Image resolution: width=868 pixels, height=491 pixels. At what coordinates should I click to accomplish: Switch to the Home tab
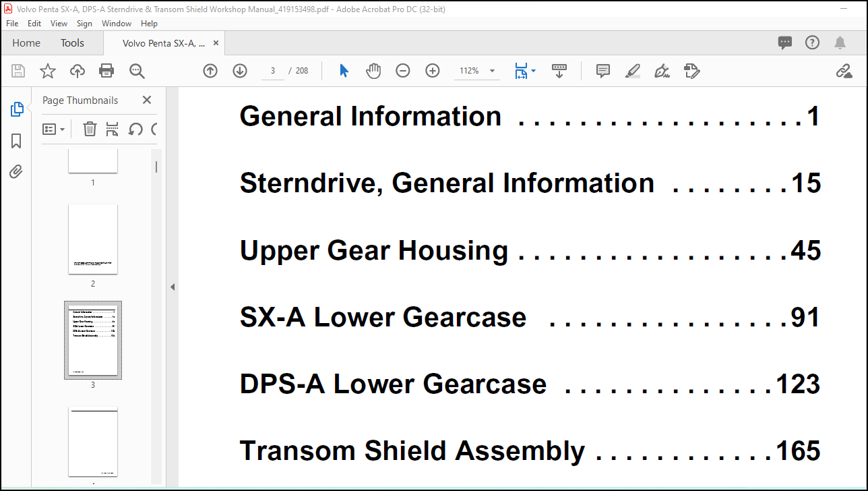(26, 43)
